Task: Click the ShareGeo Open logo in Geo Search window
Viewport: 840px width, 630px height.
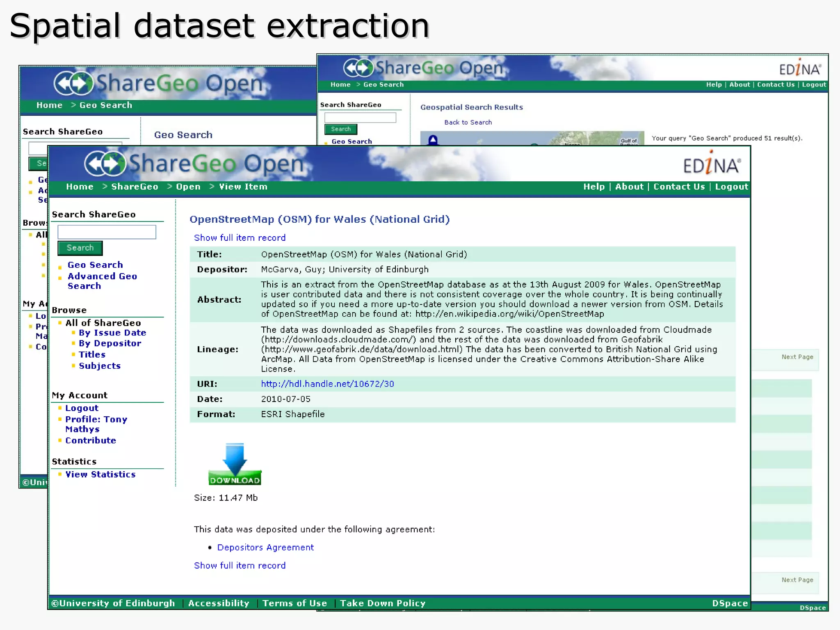Action: point(158,83)
